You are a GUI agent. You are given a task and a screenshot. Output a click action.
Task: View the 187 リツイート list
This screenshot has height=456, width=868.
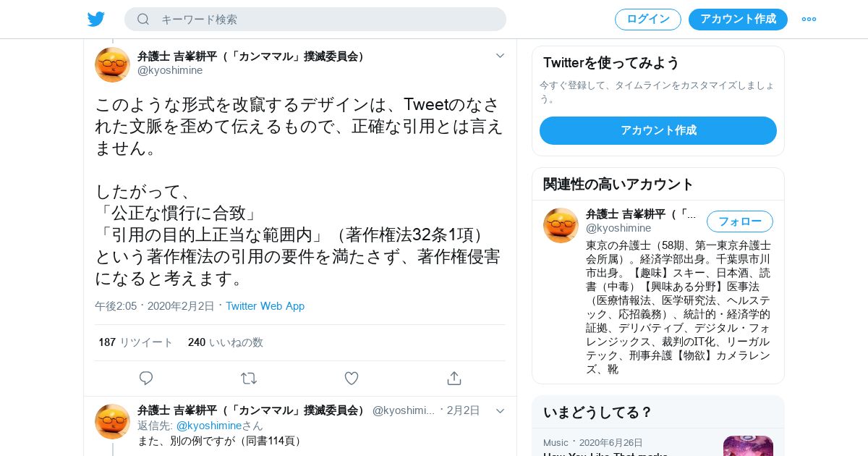136,342
